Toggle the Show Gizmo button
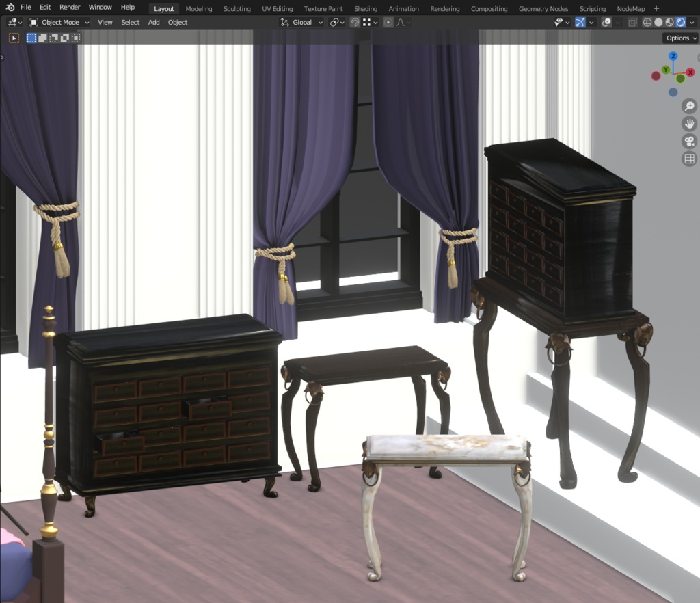This screenshot has height=603, width=700. [580, 23]
